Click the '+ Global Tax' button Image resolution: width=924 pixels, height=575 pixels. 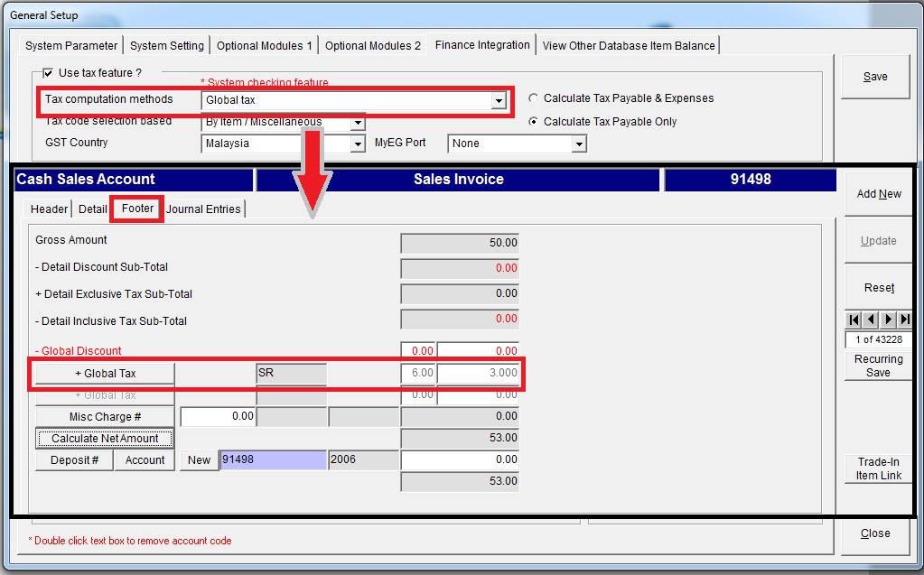[x=105, y=374]
